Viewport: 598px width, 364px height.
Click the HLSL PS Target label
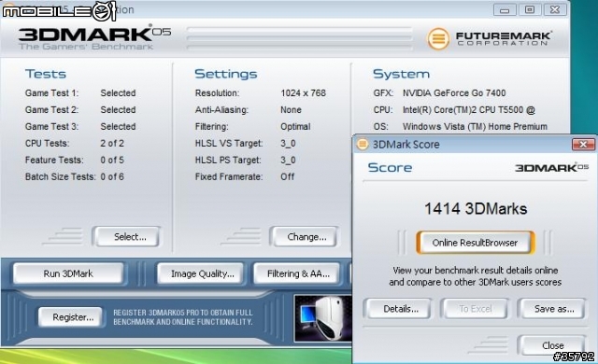point(228,161)
